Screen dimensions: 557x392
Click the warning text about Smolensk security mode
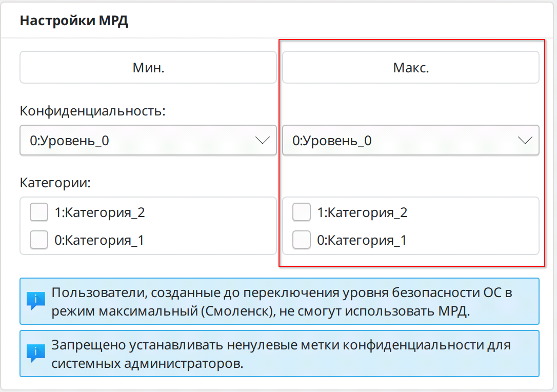[281, 302]
